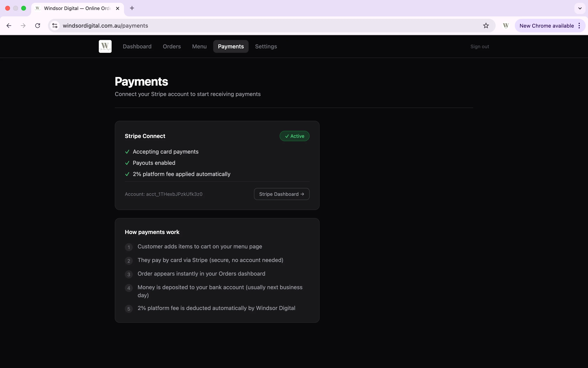Bookmark this page with the star icon
The width and height of the screenshot is (588, 368).
coord(486,26)
